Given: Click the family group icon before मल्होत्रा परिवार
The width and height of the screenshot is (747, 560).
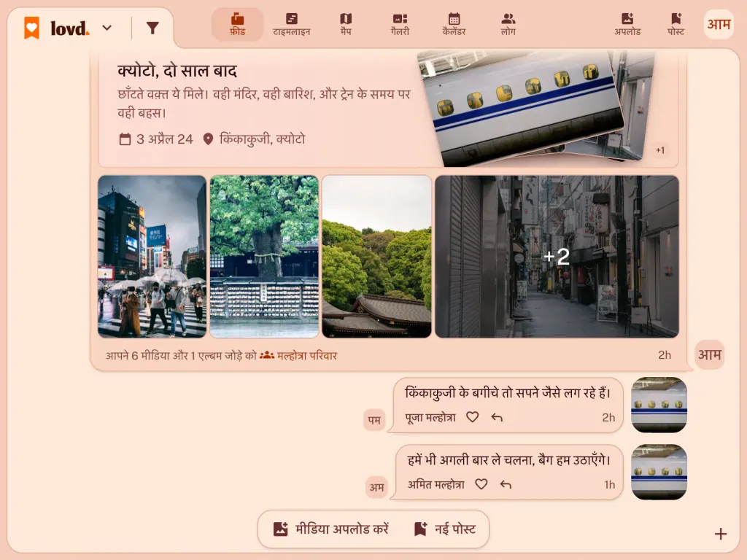Looking at the screenshot, I should [x=267, y=355].
